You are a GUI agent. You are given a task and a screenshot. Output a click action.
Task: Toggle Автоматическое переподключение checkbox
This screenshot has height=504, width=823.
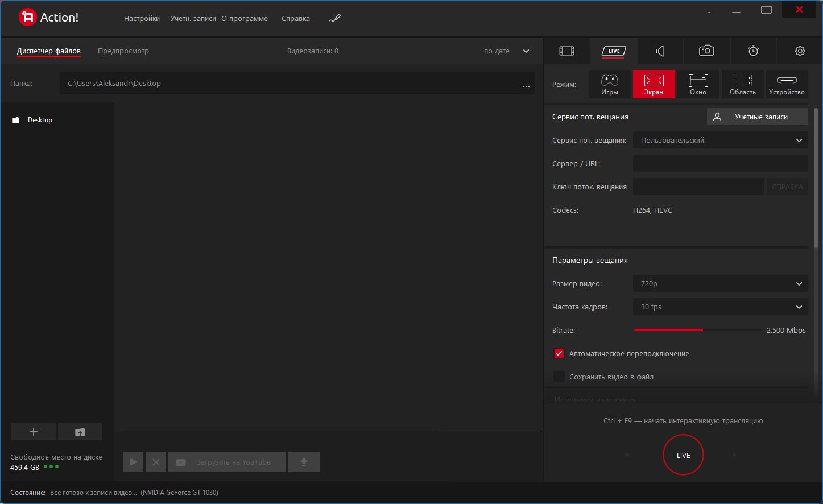pos(559,353)
